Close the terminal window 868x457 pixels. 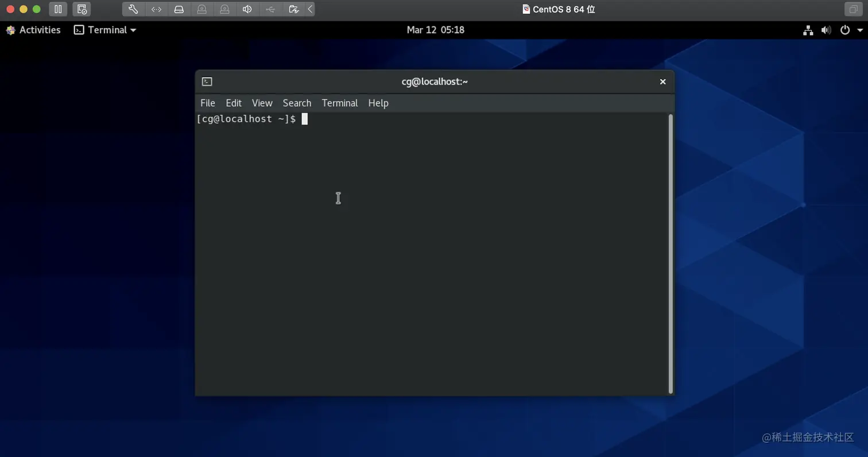(662, 82)
